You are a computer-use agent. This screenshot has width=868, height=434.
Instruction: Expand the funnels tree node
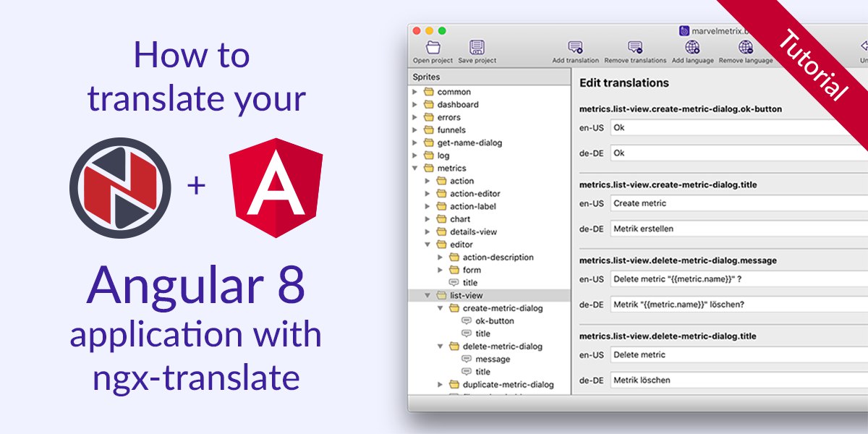click(414, 130)
